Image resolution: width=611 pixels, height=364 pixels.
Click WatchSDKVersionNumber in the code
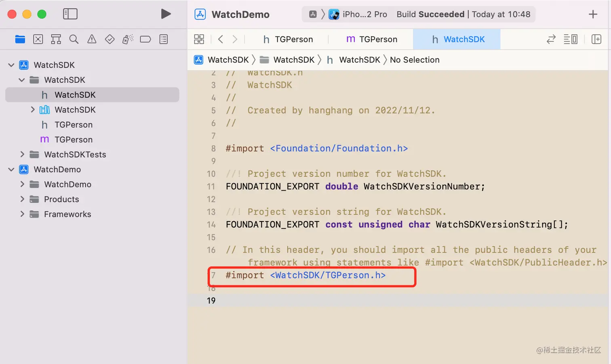(422, 186)
